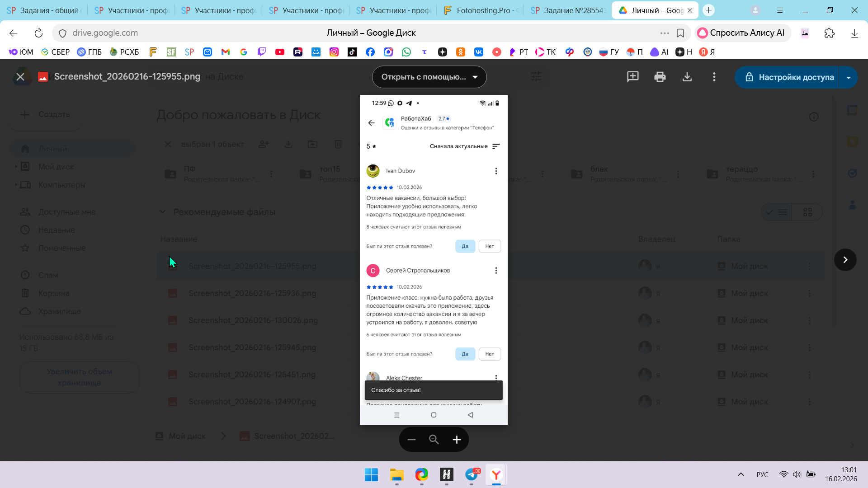Add a comment using the comment icon
868x488 pixels.
click(632, 77)
